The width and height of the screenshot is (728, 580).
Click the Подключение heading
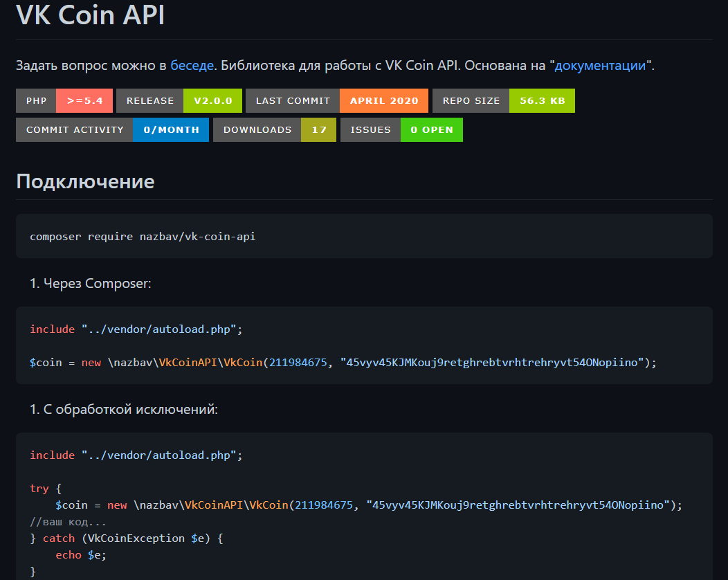[85, 181]
